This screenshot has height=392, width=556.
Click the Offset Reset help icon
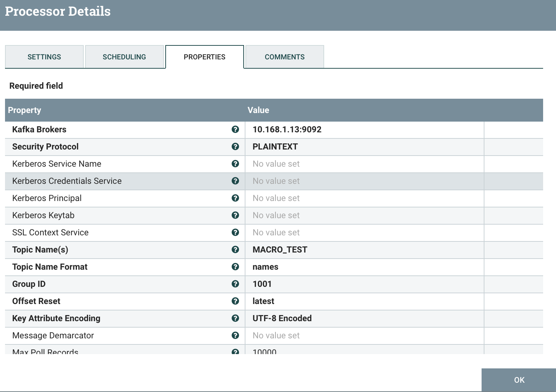coord(235,301)
